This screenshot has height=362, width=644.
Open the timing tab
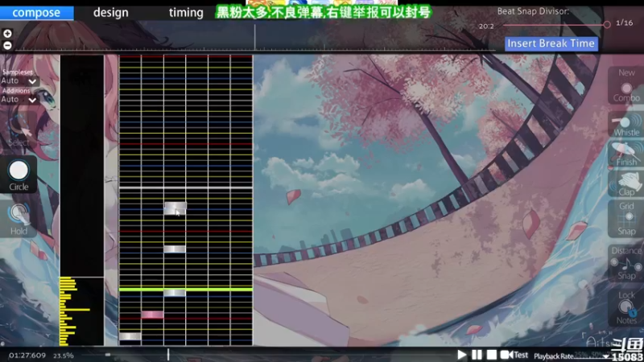click(x=186, y=13)
